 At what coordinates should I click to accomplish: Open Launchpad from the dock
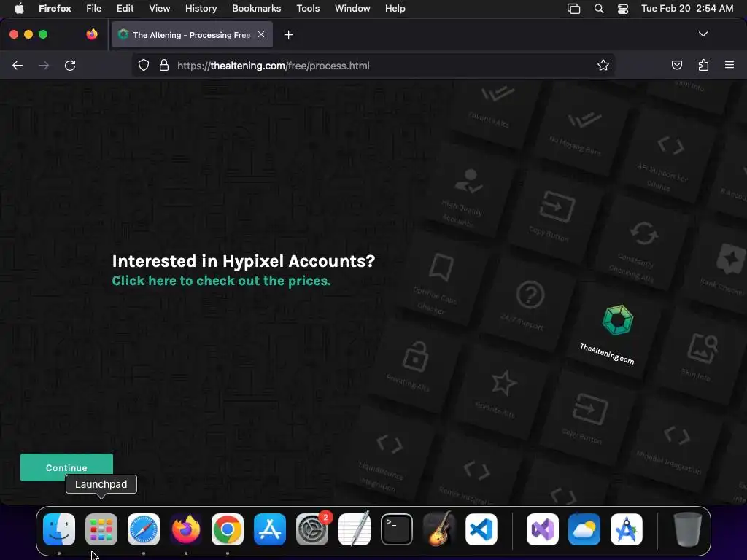tap(101, 529)
